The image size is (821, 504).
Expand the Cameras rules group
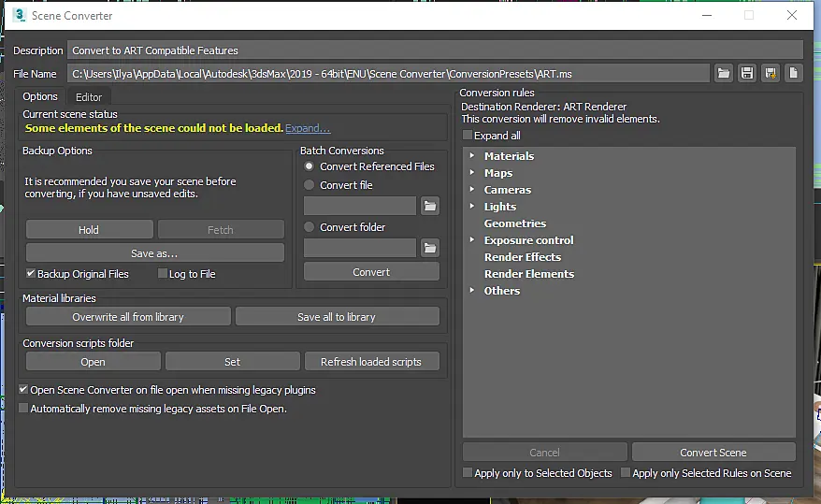[x=472, y=189]
